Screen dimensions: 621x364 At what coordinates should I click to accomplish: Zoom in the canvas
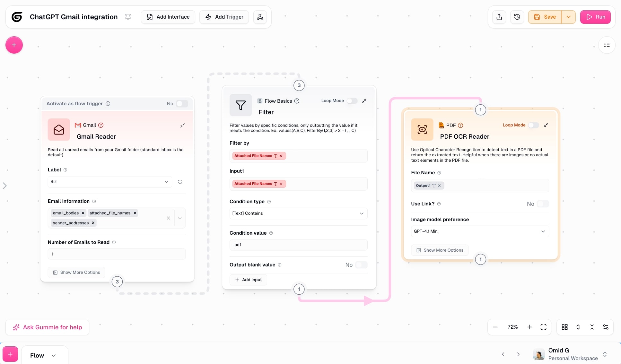(x=530, y=327)
